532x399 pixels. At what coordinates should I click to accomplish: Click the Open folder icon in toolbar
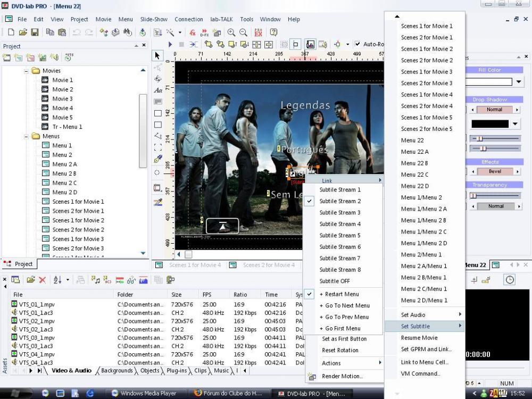[23, 32]
